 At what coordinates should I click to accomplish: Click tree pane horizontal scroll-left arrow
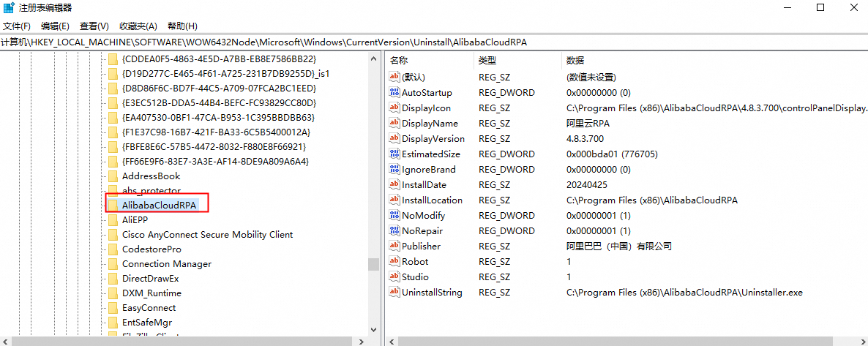pos(5,341)
